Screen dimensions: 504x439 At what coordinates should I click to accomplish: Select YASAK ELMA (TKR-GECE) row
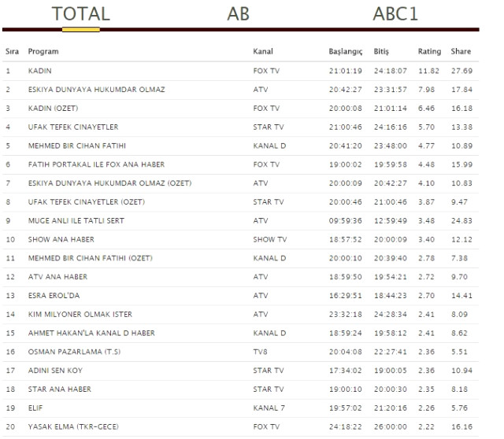tap(240, 426)
